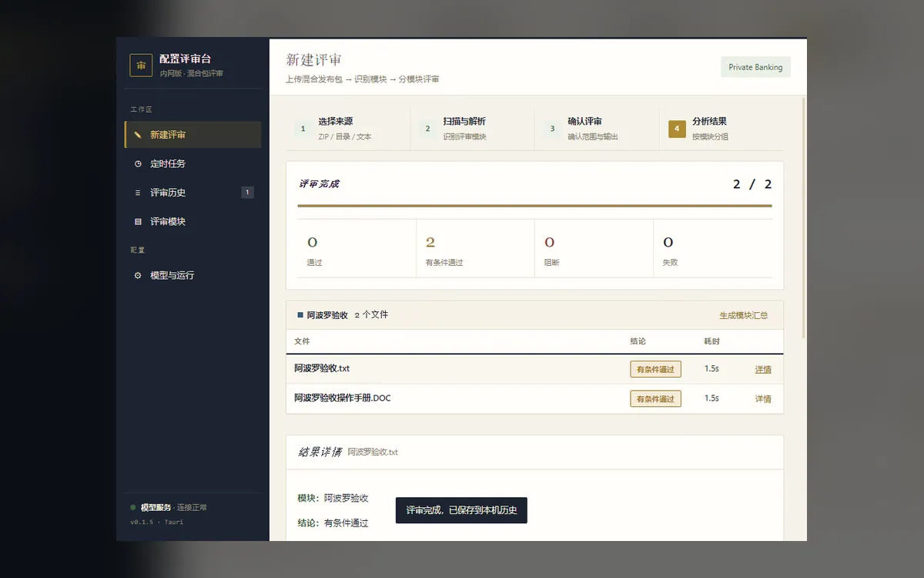This screenshot has height=578, width=924.
Task: Click the main content vertical scrollbar
Action: pos(804,218)
